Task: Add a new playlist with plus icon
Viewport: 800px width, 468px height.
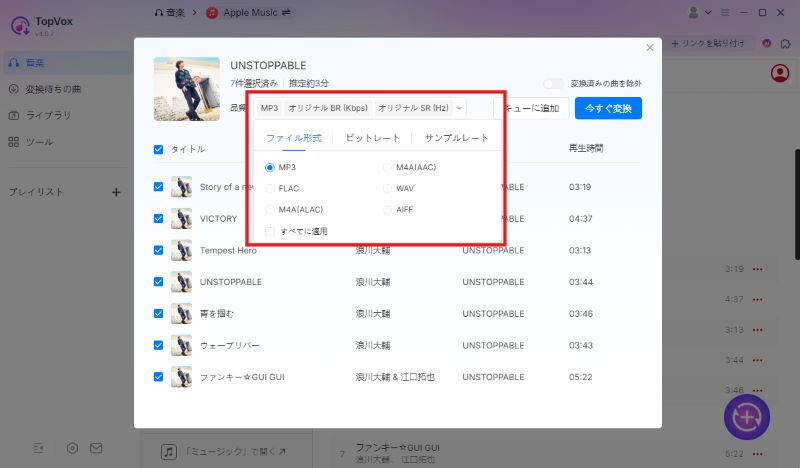Action: click(116, 192)
